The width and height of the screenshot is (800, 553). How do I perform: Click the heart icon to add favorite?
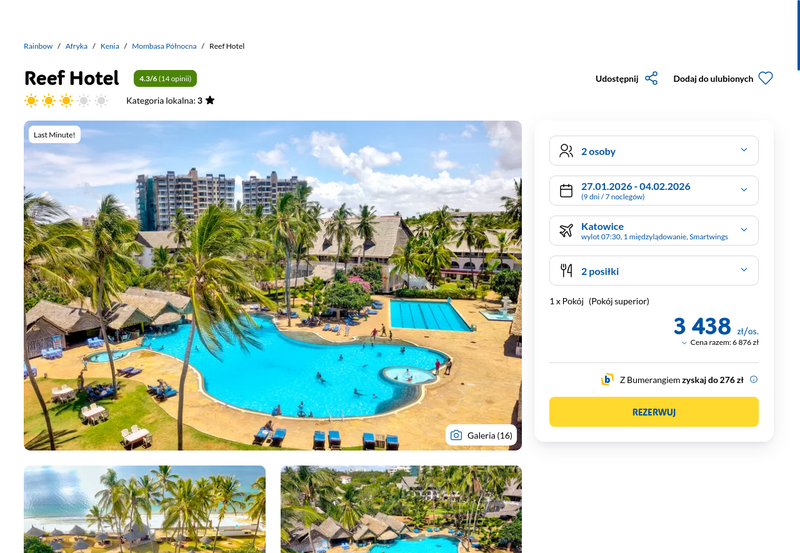(x=765, y=78)
